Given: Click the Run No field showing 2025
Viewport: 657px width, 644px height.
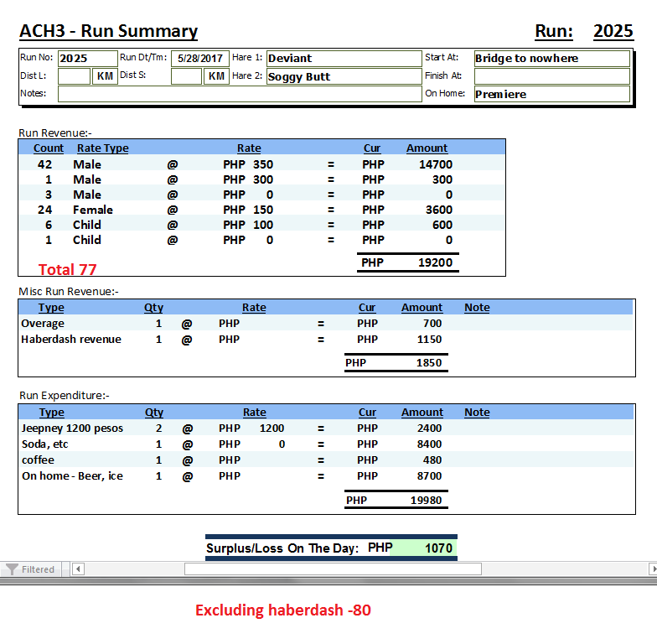Looking at the screenshot, I should (87, 59).
